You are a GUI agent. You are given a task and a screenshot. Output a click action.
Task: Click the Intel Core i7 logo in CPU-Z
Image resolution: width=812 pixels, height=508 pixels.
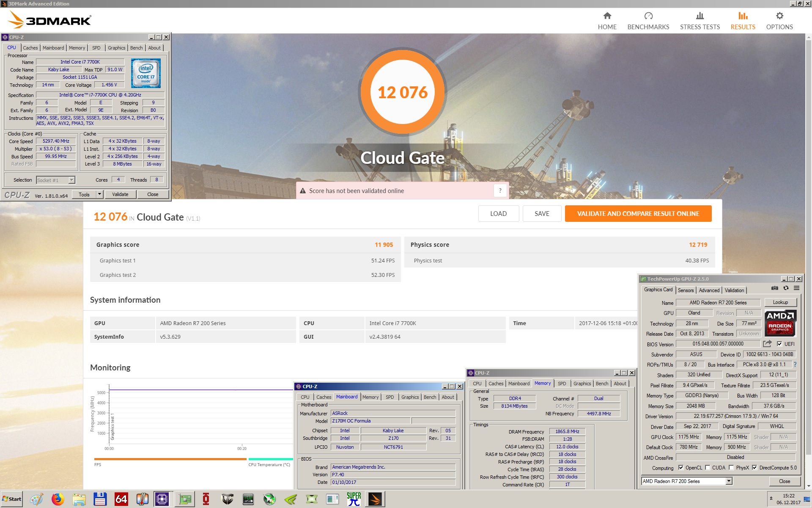[x=145, y=73]
